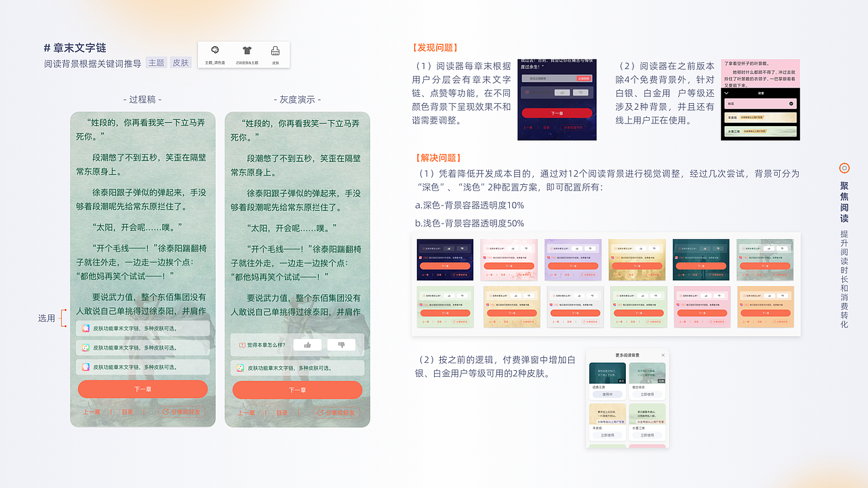Click the 下一章 button in the 灰度演示 mockup

[x=297, y=390]
